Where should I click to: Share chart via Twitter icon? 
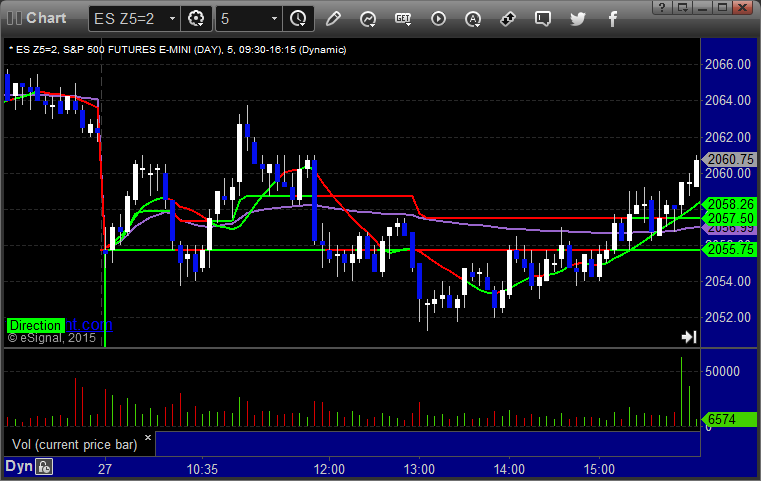pos(578,19)
